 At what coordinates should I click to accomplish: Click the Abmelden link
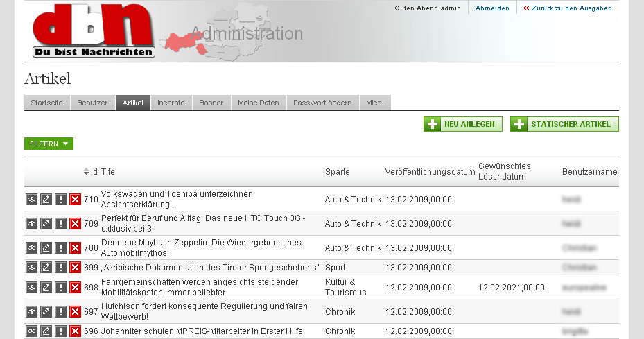click(492, 8)
